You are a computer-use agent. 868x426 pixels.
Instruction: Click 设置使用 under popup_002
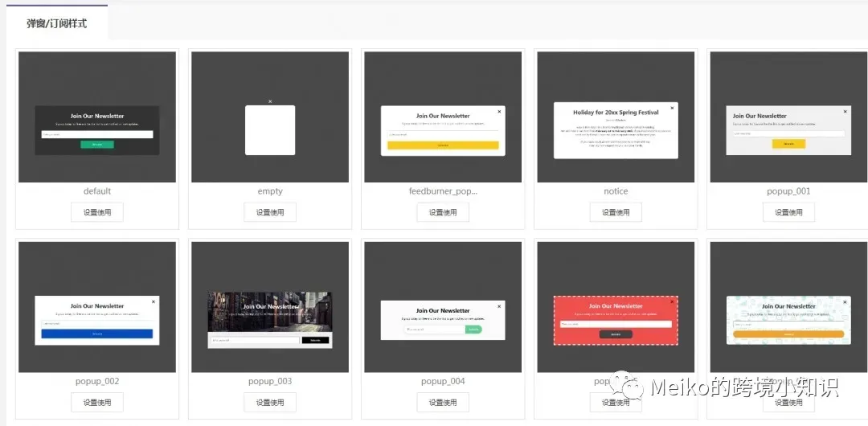pyautogui.click(x=97, y=402)
